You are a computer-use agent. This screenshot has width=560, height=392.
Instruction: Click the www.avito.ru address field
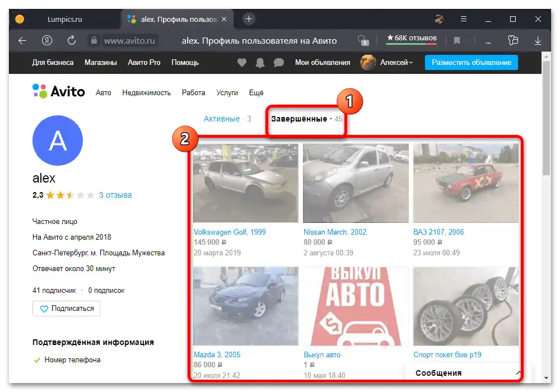(x=129, y=41)
